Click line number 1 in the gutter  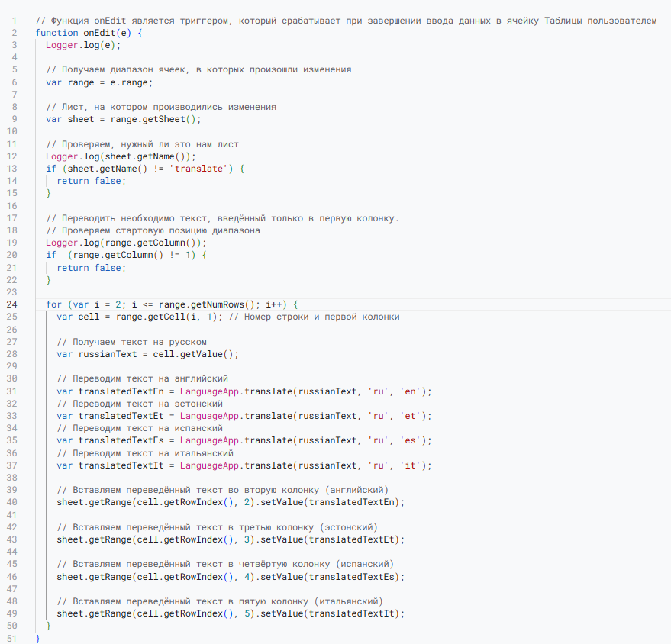click(14, 21)
